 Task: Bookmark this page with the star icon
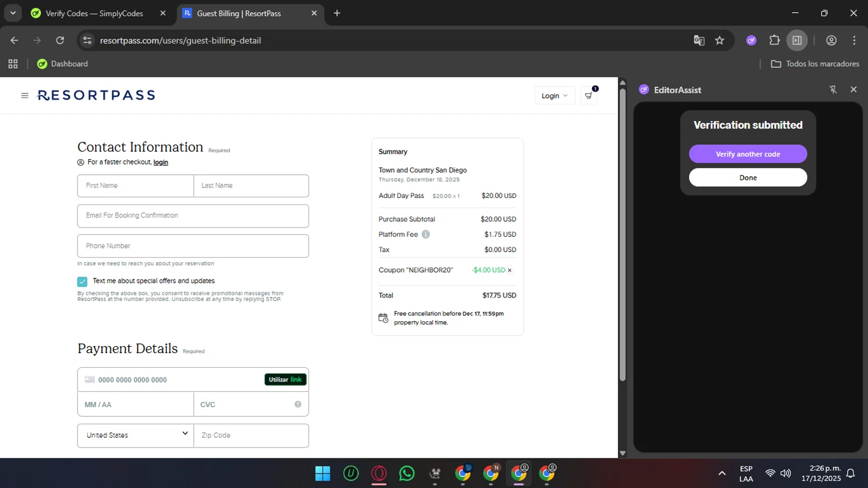point(719,41)
